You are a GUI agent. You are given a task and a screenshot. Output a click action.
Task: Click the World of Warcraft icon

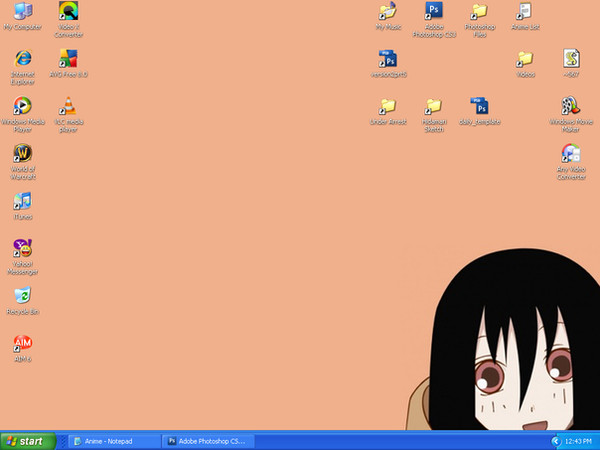pos(22,153)
